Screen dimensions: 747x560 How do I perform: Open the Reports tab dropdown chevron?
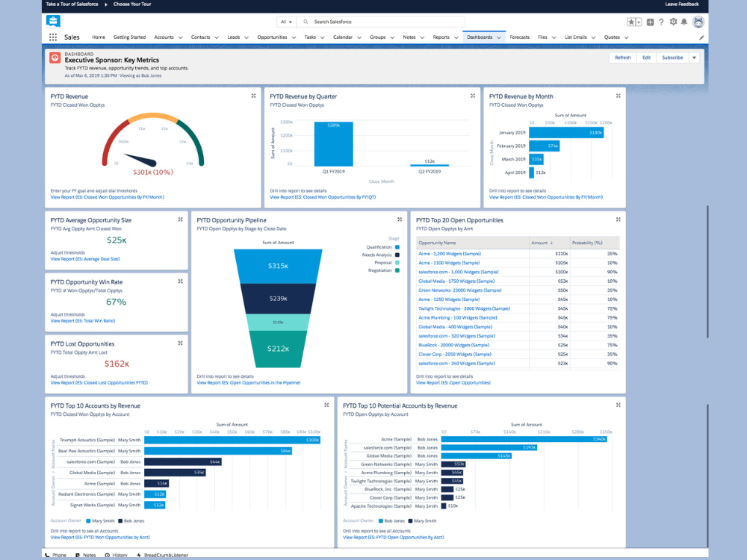(456, 37)
